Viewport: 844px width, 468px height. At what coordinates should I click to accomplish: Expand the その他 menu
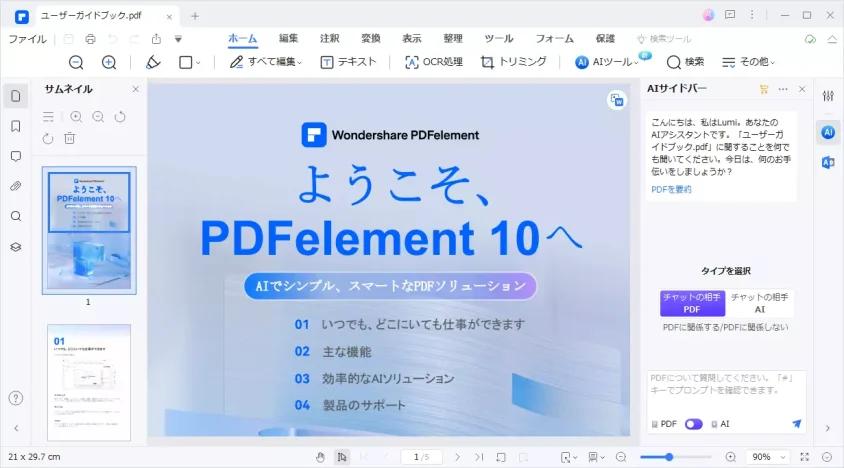[748, 62]
